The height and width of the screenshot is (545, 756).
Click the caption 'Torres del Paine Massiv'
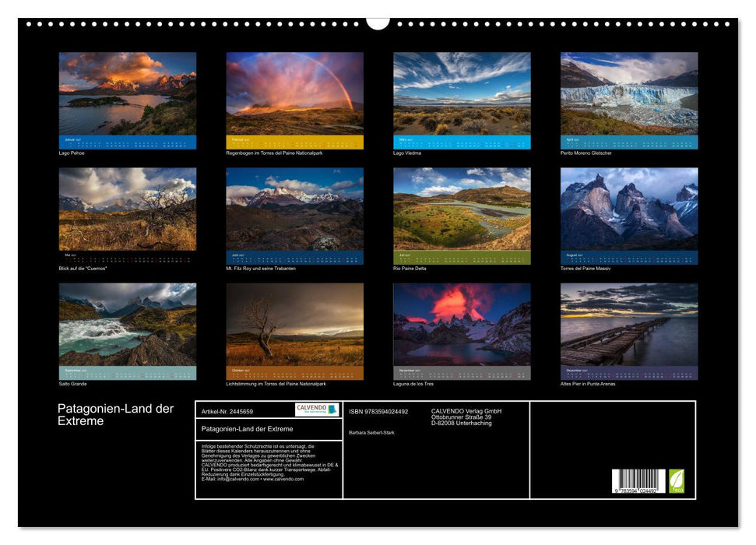click(585, 268)
